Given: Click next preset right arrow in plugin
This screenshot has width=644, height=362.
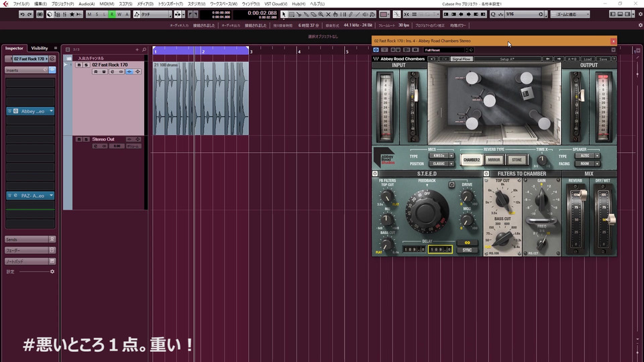Looking at the screenshot, I should pyautogui.click(x=559, y=59).
